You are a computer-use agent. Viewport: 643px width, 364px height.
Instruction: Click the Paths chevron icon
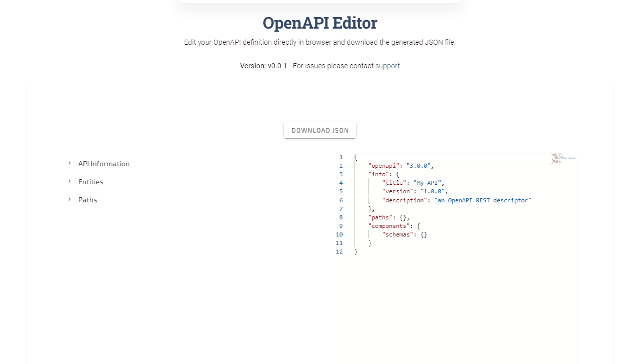coord(69,199)
